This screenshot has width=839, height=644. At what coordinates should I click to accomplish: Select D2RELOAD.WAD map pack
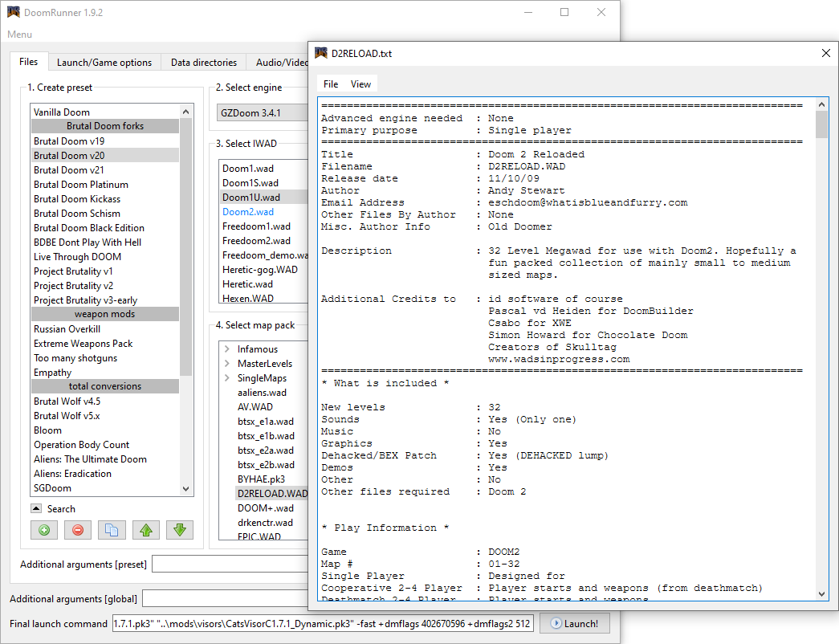tap(272, 494)
